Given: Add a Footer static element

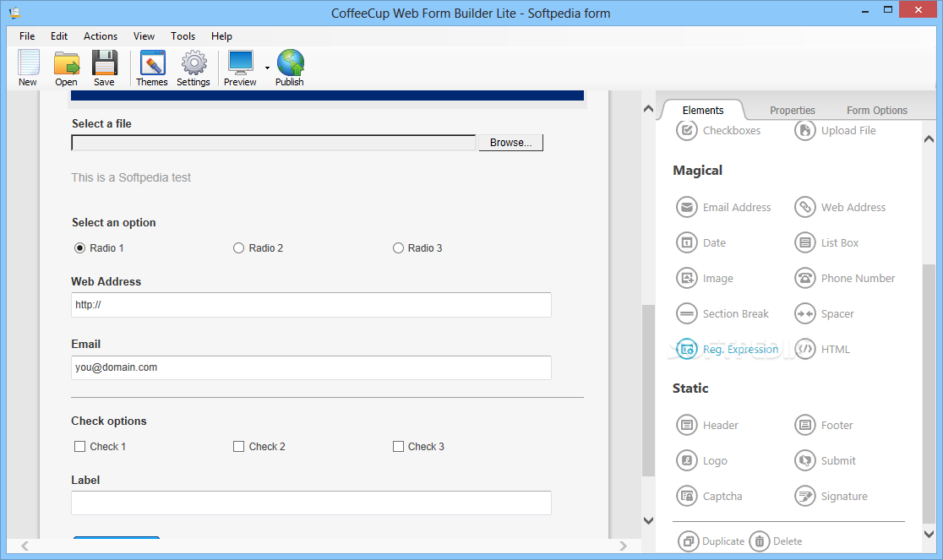Looking at the screenshot, I should tap(823, 426).
